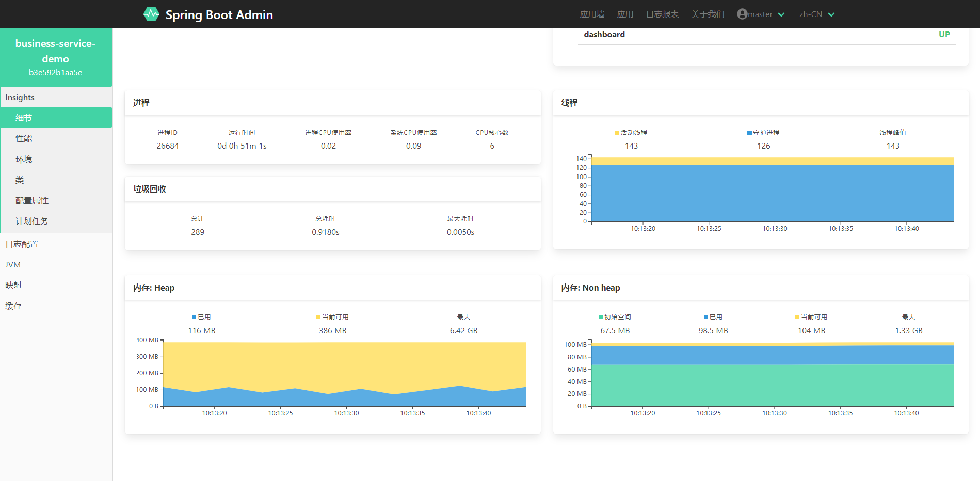980x481 pixels.
Task: Click the green 初始空间 legend swatch
Action: 601,317
